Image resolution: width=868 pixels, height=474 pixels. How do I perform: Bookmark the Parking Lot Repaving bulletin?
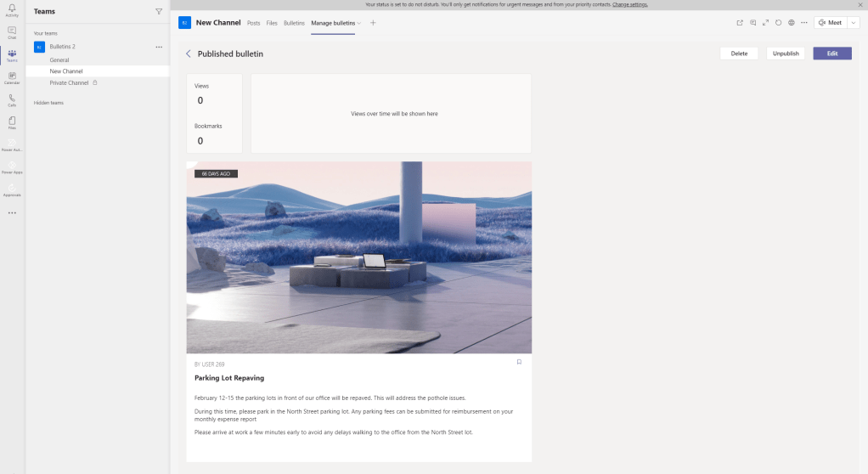pos(519,362)
